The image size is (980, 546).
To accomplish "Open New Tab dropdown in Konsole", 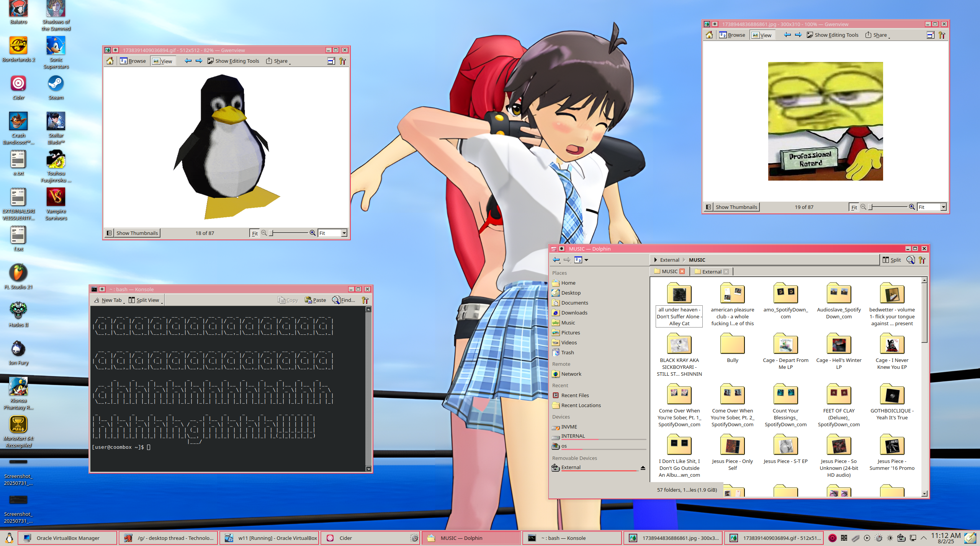I will point(110,300).
